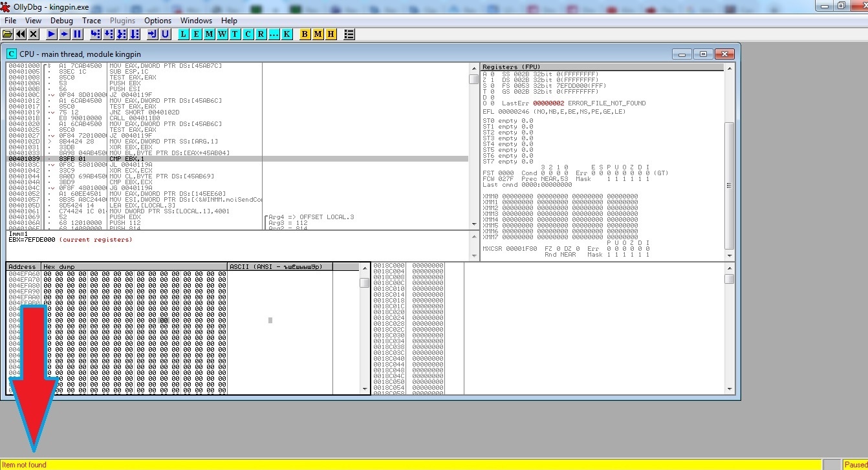
Task: Show Threads (T button)
Action: point(235,34)
